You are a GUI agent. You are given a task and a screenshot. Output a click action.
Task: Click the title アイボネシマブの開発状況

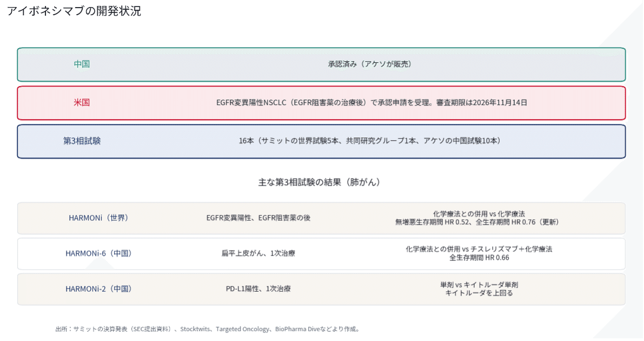74,11
